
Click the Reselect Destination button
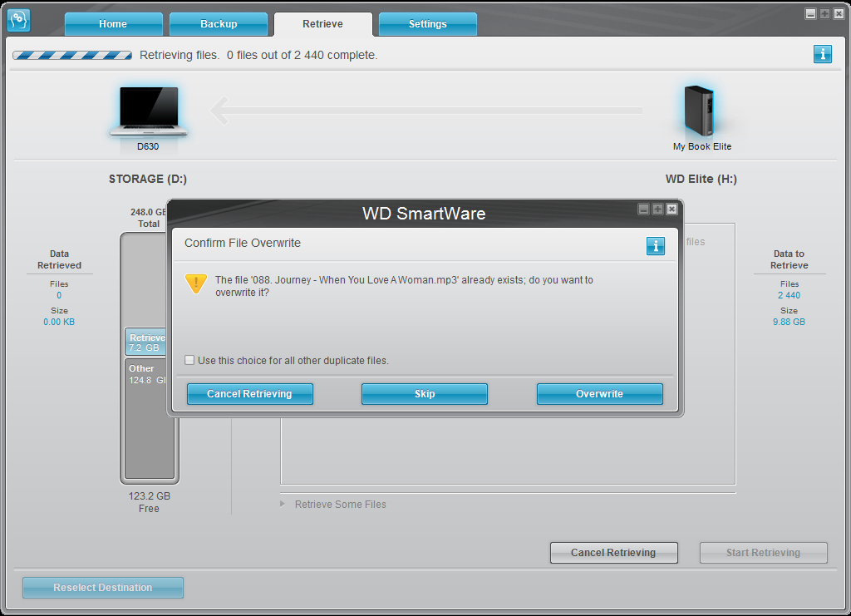pos(102,587)
